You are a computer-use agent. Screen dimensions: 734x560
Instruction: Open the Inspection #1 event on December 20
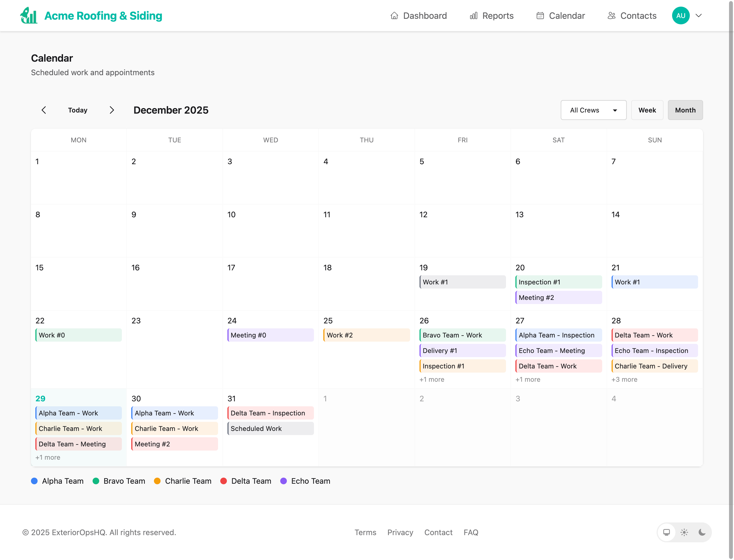coord(559,282)
